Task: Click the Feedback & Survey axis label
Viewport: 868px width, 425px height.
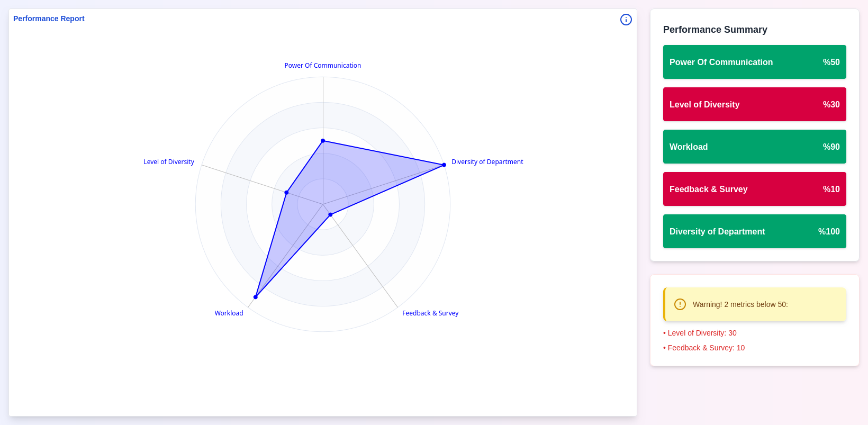Action: coord(430,313)
